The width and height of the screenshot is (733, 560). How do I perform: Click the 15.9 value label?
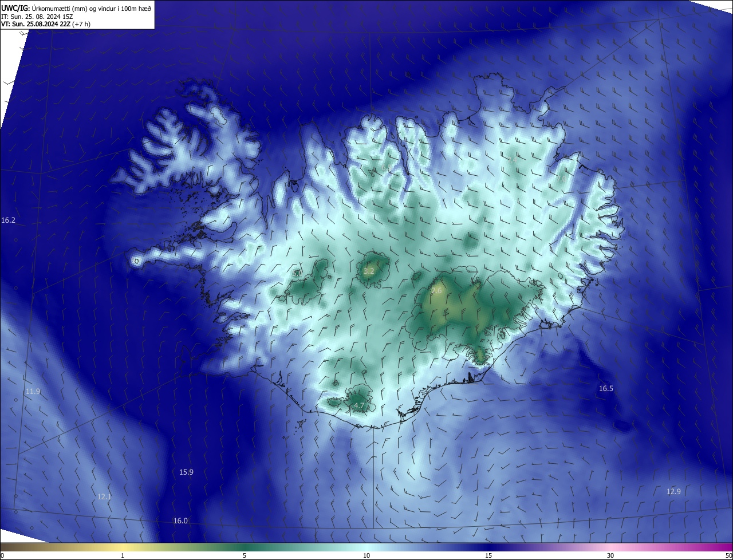click(186, 472)
